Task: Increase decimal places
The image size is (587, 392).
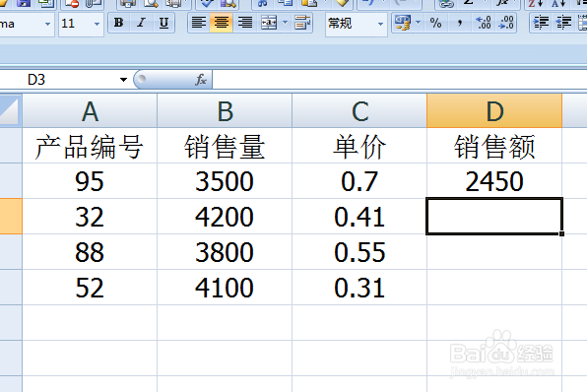Action: [484, 24]
